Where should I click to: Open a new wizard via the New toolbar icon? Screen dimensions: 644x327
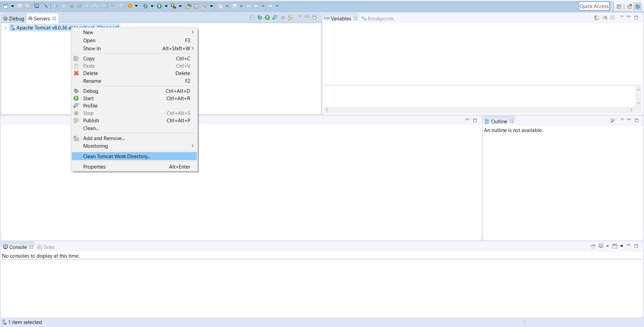pyautogui.click(x=6, y=6)
